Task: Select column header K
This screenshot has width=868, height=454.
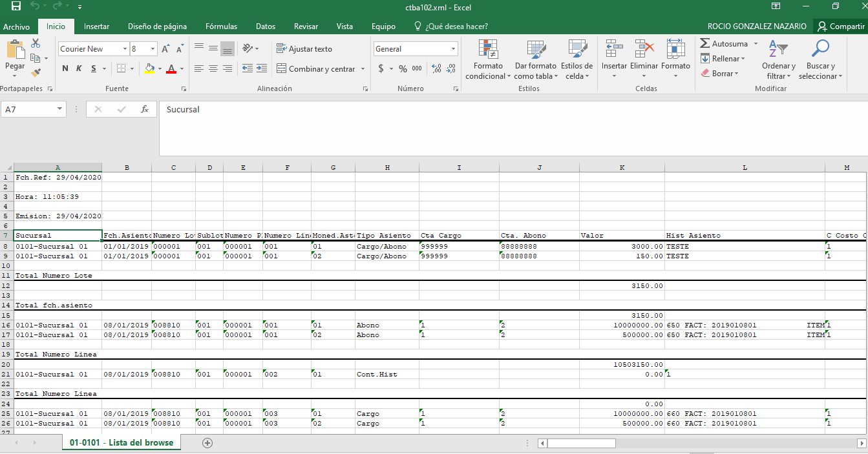Action: [622, 167]
